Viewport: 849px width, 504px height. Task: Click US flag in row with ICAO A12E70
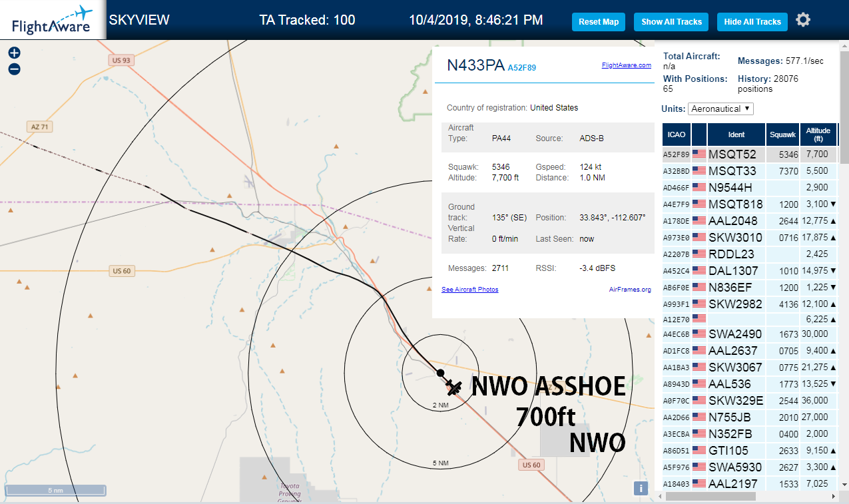tap(699, 318)
